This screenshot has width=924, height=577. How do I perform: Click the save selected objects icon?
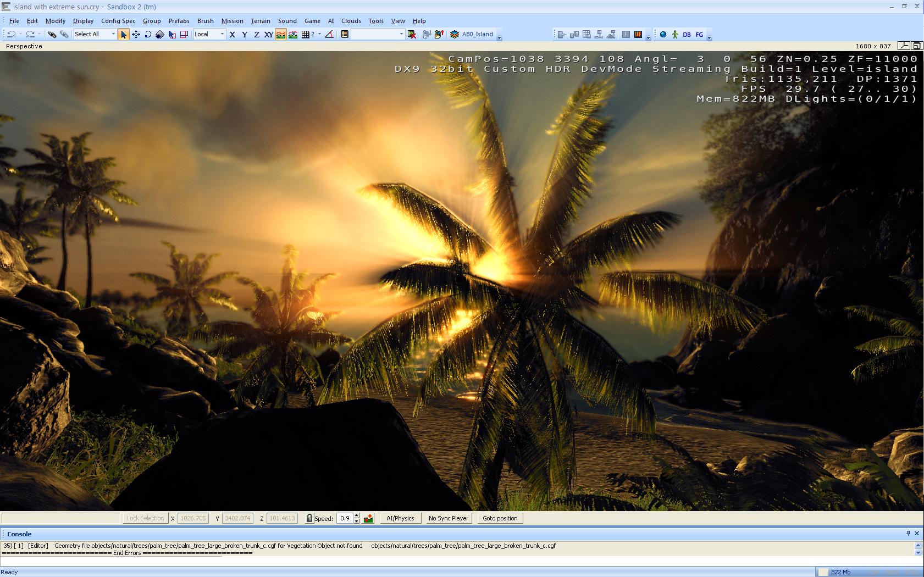pos(427,34)
